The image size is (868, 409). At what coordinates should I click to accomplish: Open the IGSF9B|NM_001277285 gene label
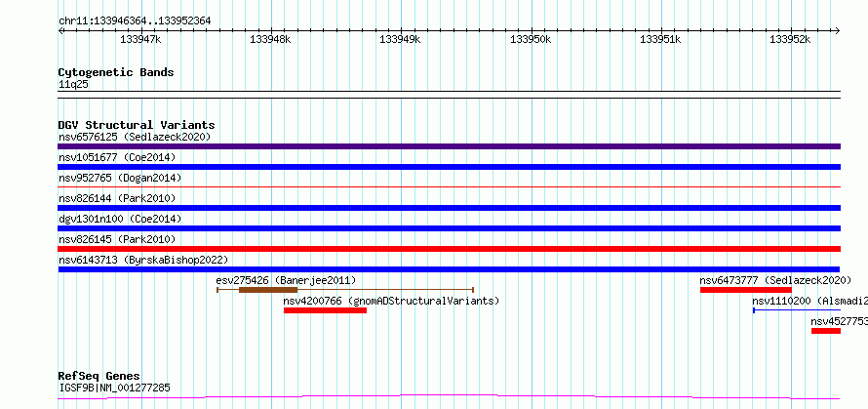coord(114,388)
